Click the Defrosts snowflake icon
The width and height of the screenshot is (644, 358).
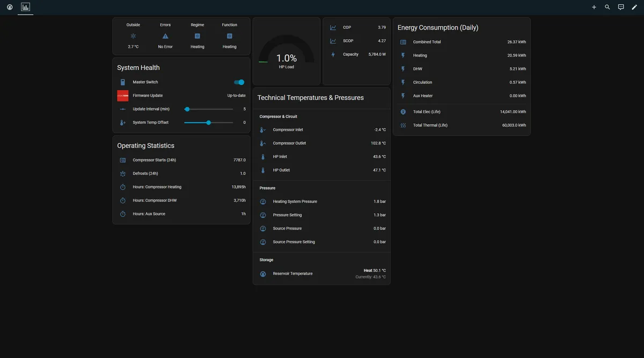coord(123,173)
